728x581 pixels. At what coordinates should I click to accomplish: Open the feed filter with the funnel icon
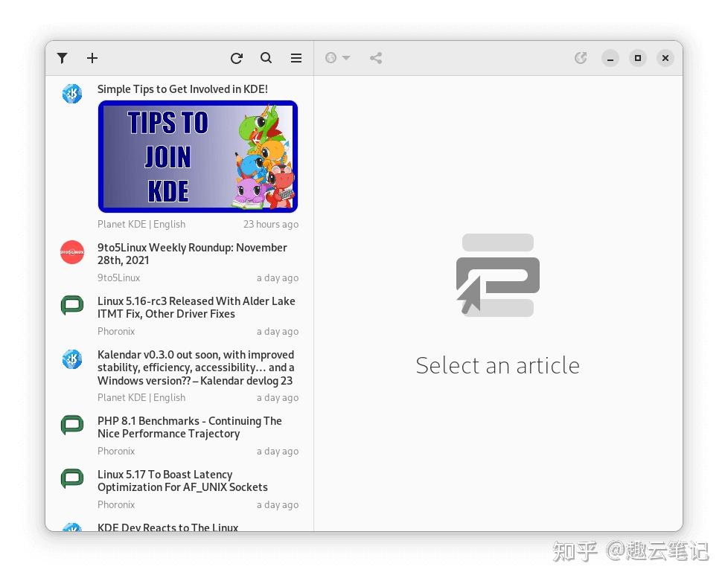pos(62,58)
